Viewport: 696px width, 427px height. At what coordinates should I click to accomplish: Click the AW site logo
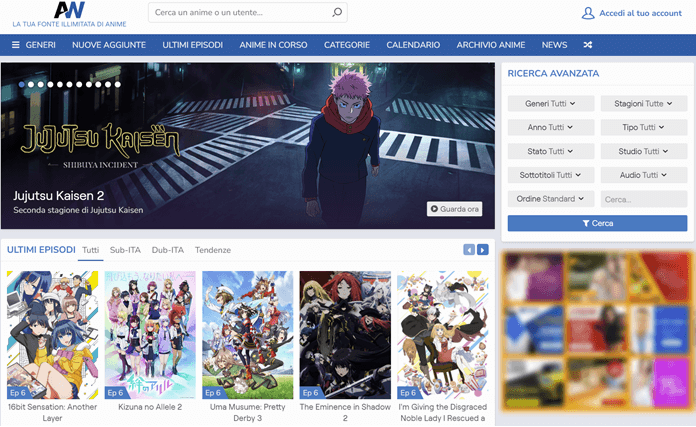69,10
